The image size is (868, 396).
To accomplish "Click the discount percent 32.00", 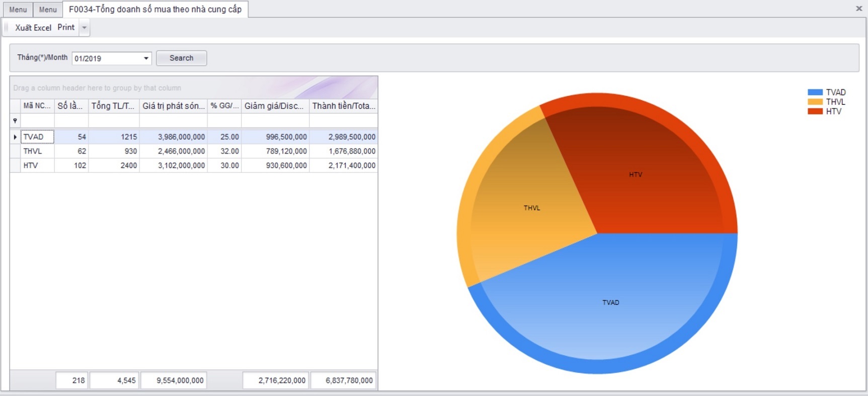I will [224, 151].
